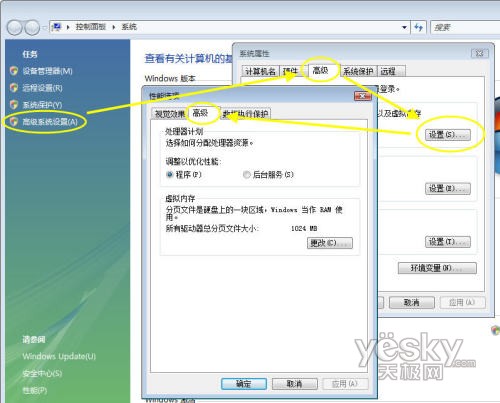
Task: Open 安全中心(S) link in sidebar
Action: [x=42, y=373]
